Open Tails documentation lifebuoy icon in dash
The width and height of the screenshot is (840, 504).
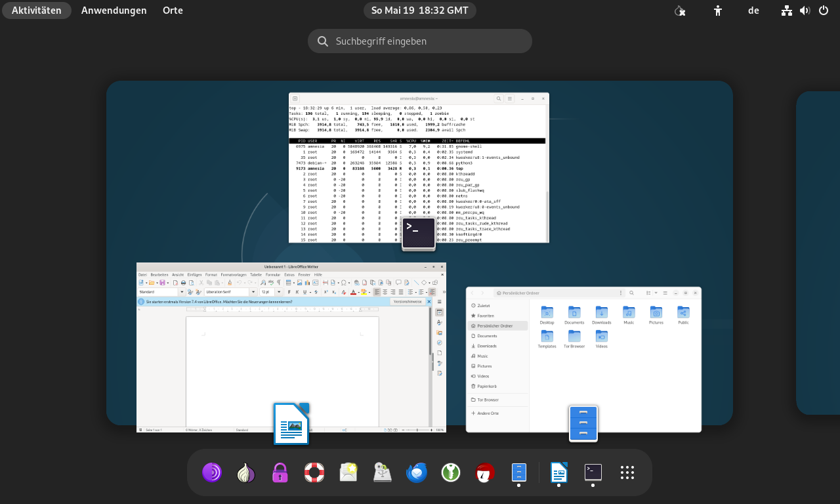click(x=314, y=472)
